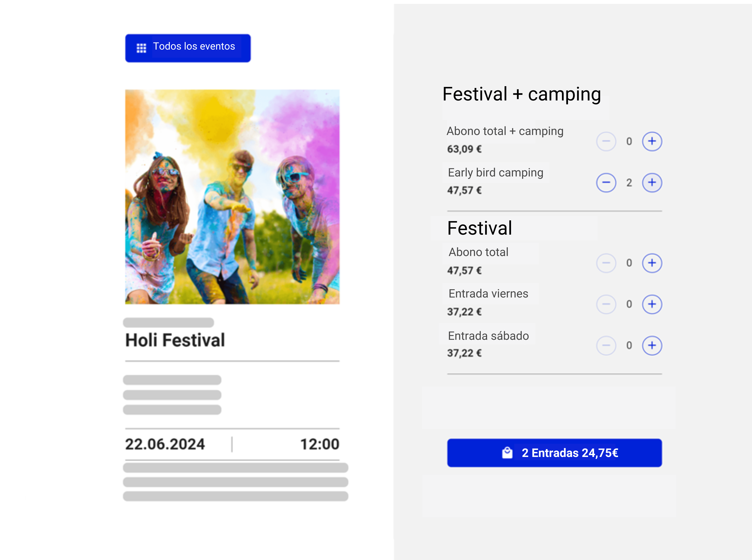Image resolution: width=752 pixels, height=560 pixels.
Task: Click the grid icon beside Todos los eventos
Action: [141, 48]
